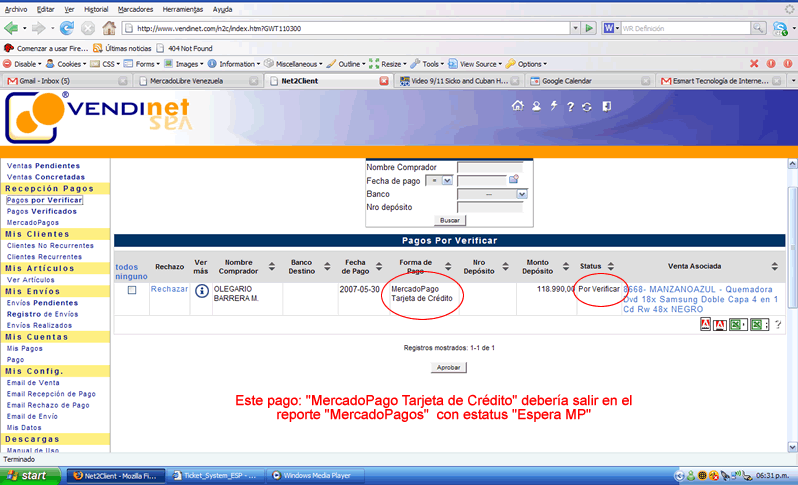The width and height of the screenshot is (798, 485).
Task: Click the Skype toolbar icon
Action: click(780, 28)
